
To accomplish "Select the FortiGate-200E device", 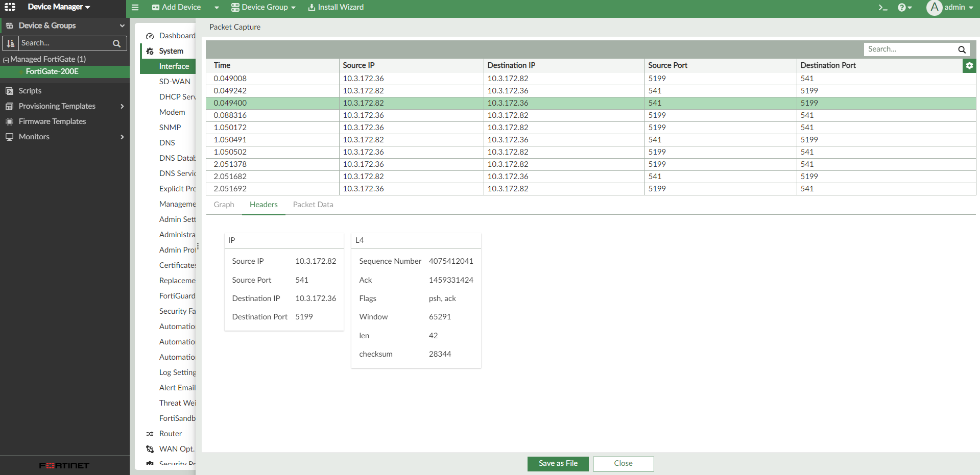I will point(52,71).
